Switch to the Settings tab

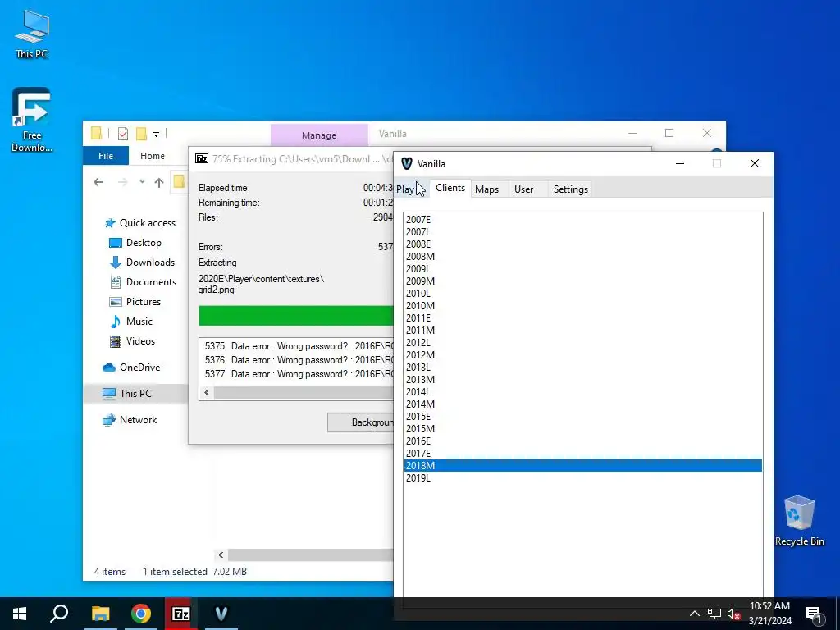coord(571,189)
